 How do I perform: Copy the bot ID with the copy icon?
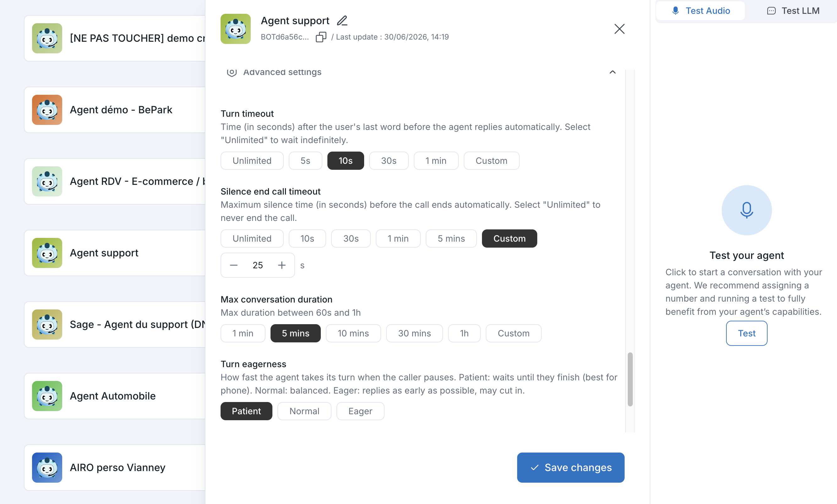(321, 37)
